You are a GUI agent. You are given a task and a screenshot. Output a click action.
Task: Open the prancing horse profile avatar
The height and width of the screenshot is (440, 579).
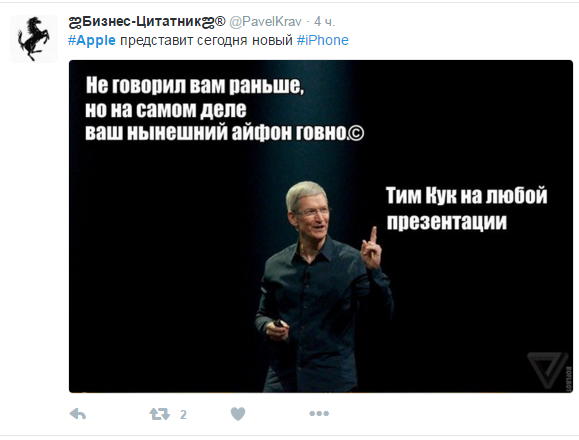coord(34,39)
